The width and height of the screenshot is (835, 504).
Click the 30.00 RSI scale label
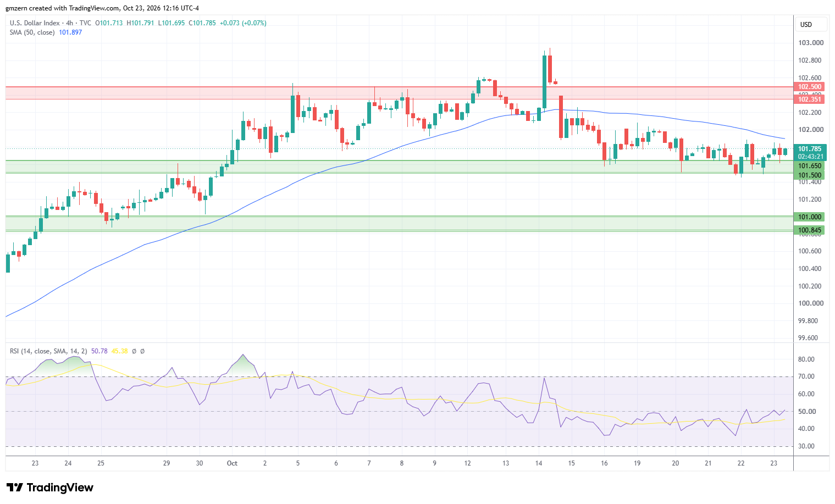tap(806, 446)
